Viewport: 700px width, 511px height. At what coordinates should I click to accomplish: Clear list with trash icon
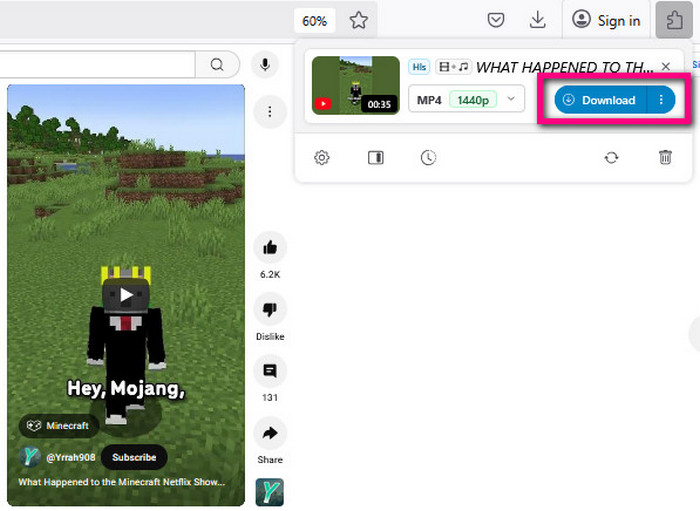click(665, 158)
